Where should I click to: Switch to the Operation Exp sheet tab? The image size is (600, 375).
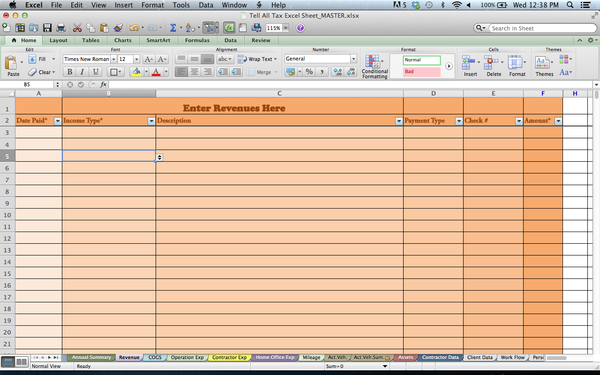pyautogui.click(x=187, y=357)
